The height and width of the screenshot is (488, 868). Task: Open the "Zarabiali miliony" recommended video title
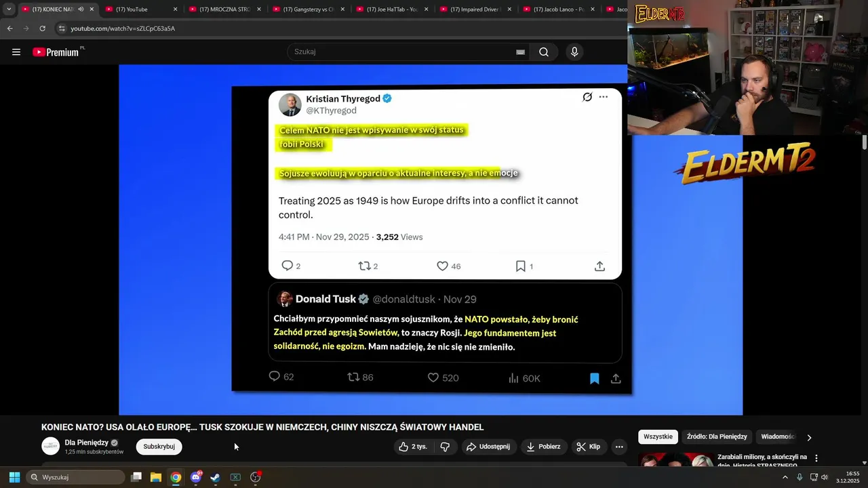point(763,462)
